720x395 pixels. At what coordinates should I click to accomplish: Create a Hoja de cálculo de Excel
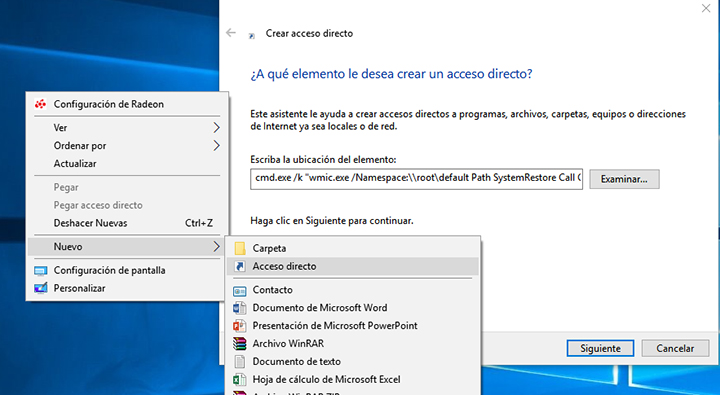click(x=353, y=379)
